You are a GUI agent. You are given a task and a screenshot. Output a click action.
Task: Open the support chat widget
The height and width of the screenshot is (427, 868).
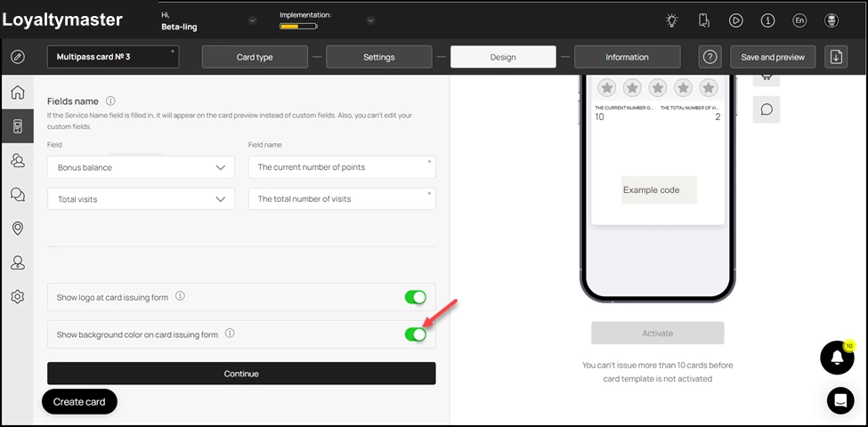pyautogui.click(x=840, y=401)
